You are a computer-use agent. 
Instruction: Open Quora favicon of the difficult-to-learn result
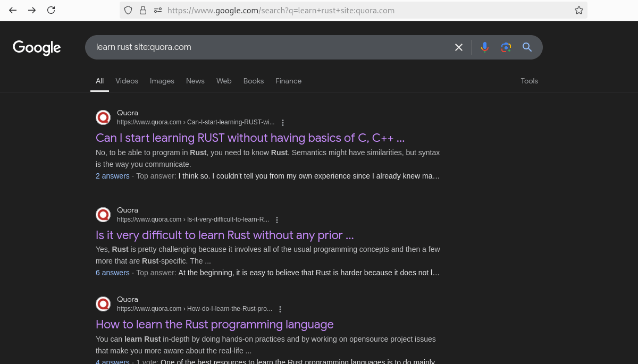point(103,215)
